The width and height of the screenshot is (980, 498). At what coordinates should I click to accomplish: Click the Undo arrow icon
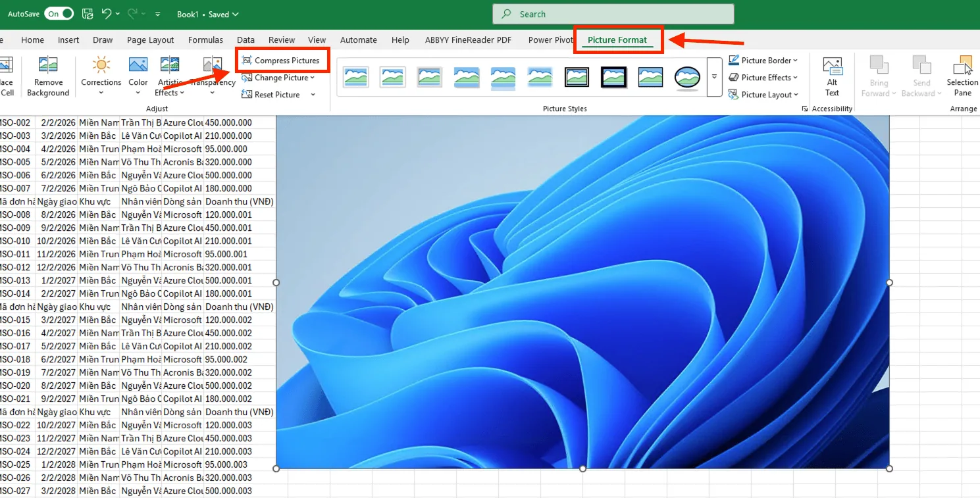pos(105,14)
